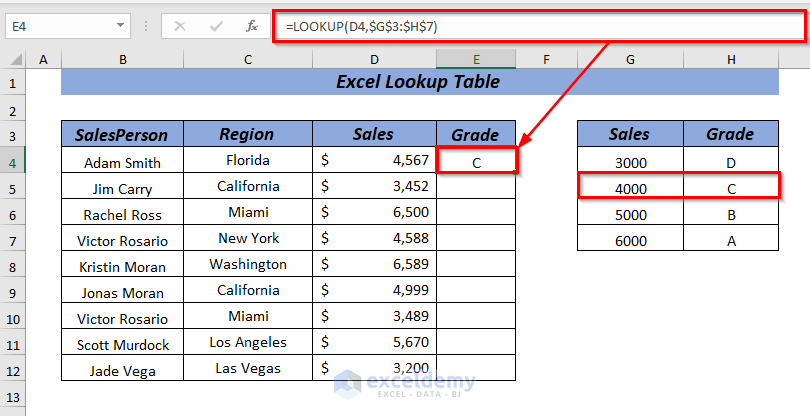
Task: Select the 6000 lookup value cell
Action: pyautogui.click(x=630, y=238)
